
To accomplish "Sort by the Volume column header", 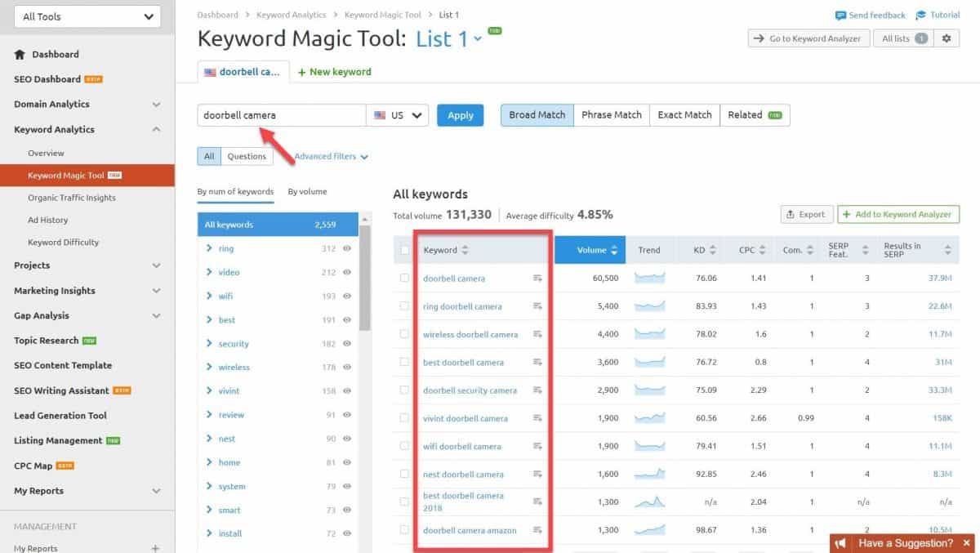I will pos(590,250).
